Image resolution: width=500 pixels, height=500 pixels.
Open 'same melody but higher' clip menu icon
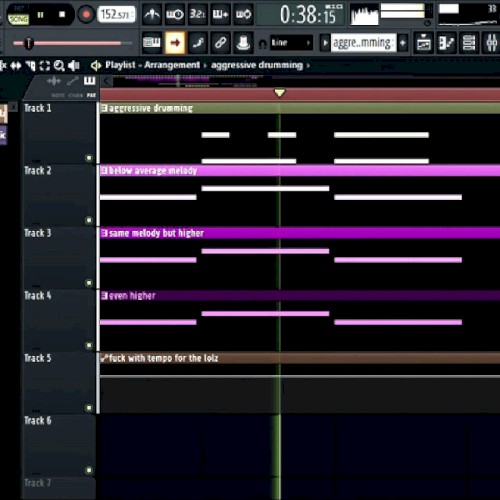pyautogui.click(x=104, y=233)
